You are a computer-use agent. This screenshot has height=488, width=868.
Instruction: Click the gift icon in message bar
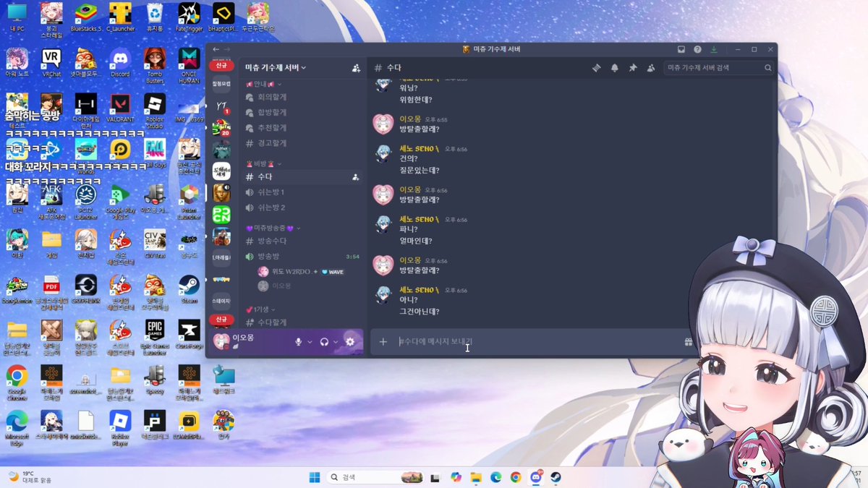tap(689, 342)
